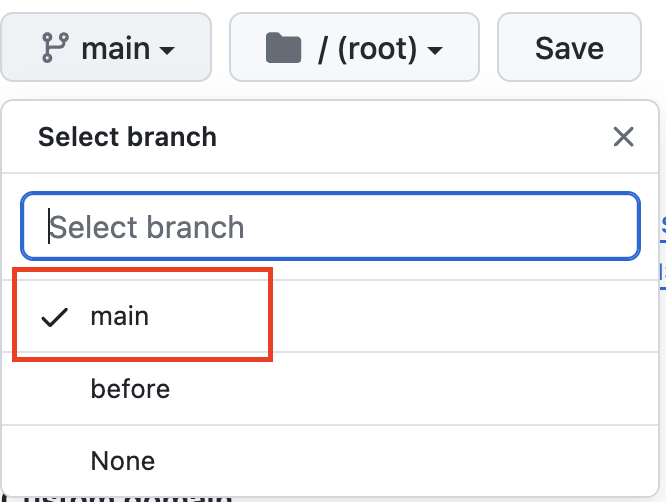Click the main label in top button
Image resolution: width=666 pixels, height=502 pixels.
(116, 49)
